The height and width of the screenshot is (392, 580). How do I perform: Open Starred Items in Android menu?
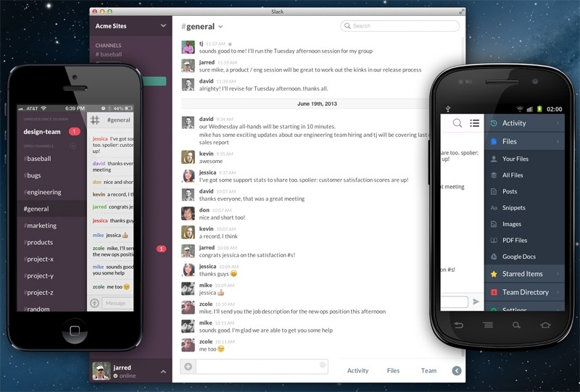(525, 274)
